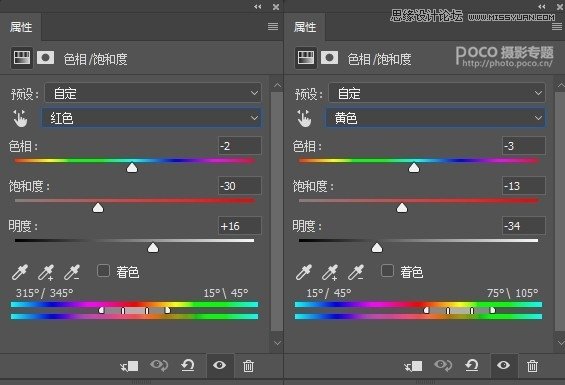Select subtract-from-sample eyedropper in right panel
The width and height of the screenshot is (565, 385).
coord(356,272)
